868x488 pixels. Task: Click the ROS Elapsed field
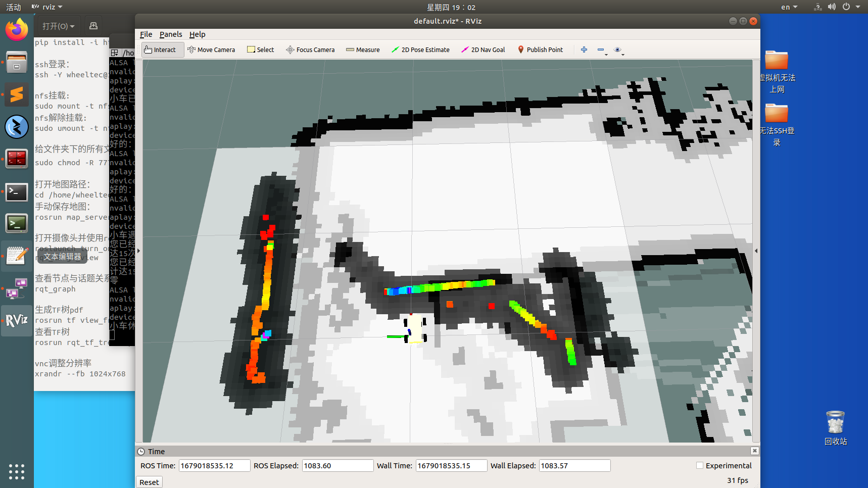point(337,465)
